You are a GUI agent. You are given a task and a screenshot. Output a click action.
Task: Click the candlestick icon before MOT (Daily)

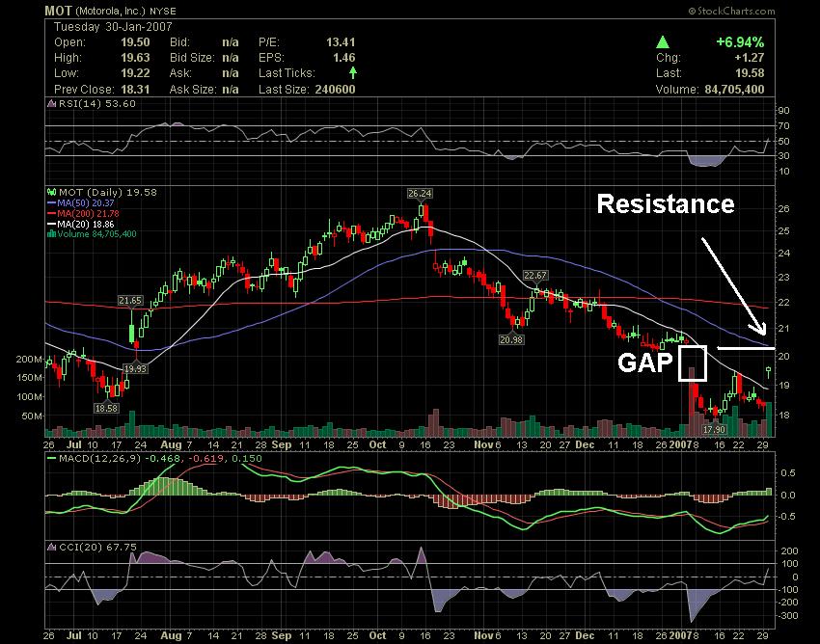[x=52, y=193]
